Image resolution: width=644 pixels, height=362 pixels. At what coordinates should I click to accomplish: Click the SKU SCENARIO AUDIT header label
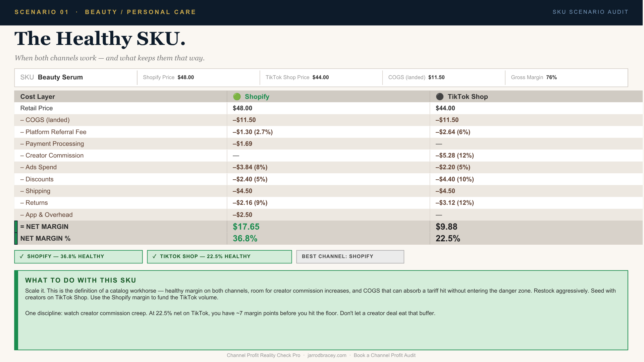(590, 12)
